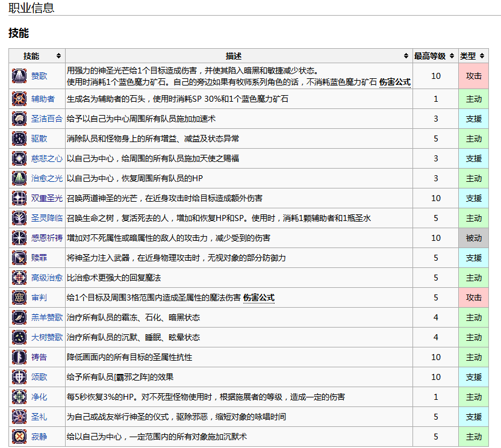Open the 羔羊赞歌 link

point(46,317)
